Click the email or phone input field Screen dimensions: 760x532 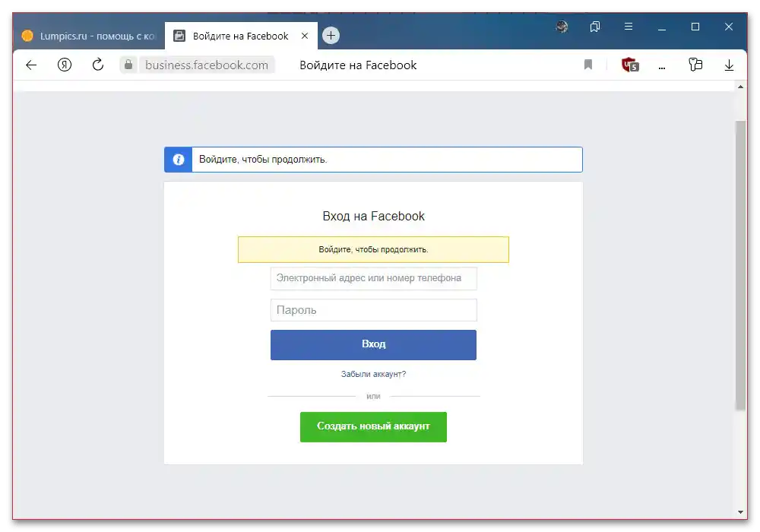(373, 279)
